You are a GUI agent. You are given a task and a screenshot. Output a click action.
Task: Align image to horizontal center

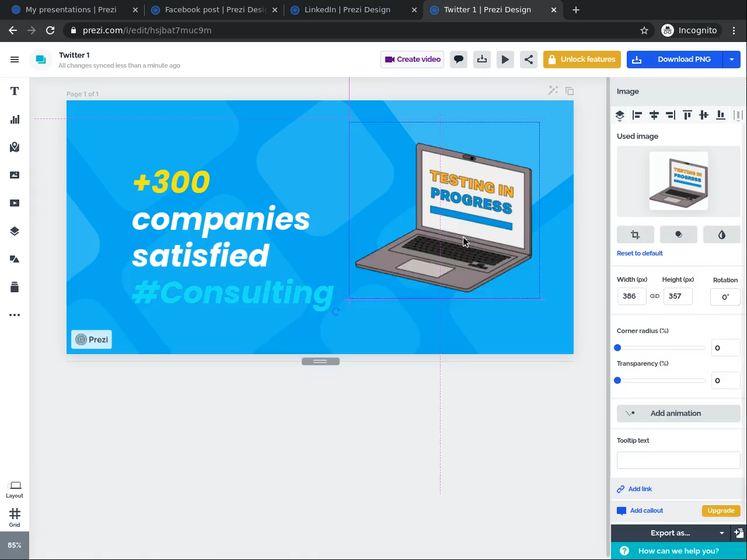[654, 116]
